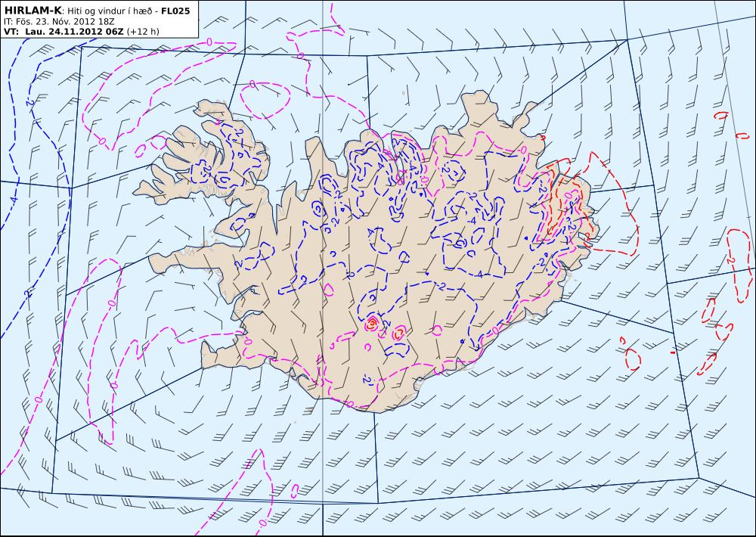Viewport: 756px width, 537px height.
Task: Click the (+12 h) forecast offset text
Action: coord(143,32)
